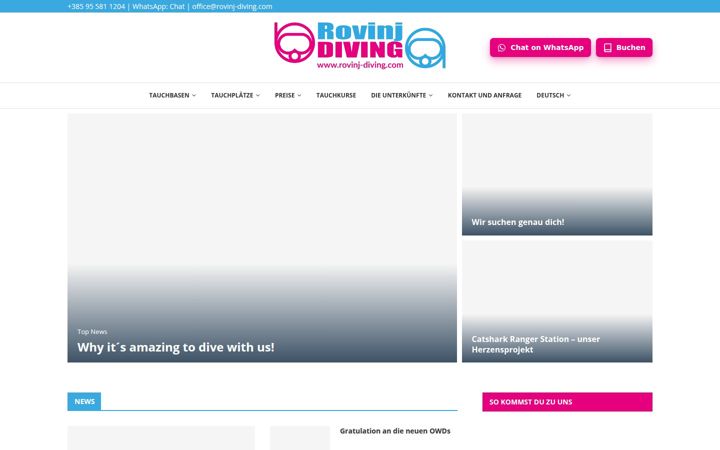Click the WhatsApp icon in Chat button

coord(501,48)
